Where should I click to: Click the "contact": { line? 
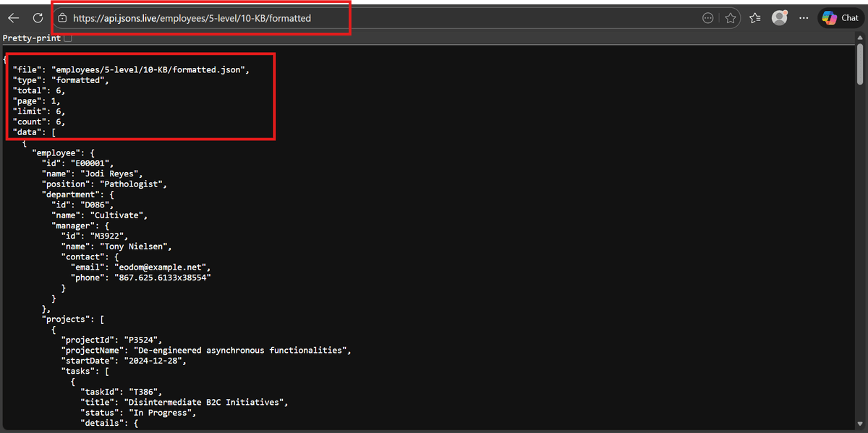(90, 257)
